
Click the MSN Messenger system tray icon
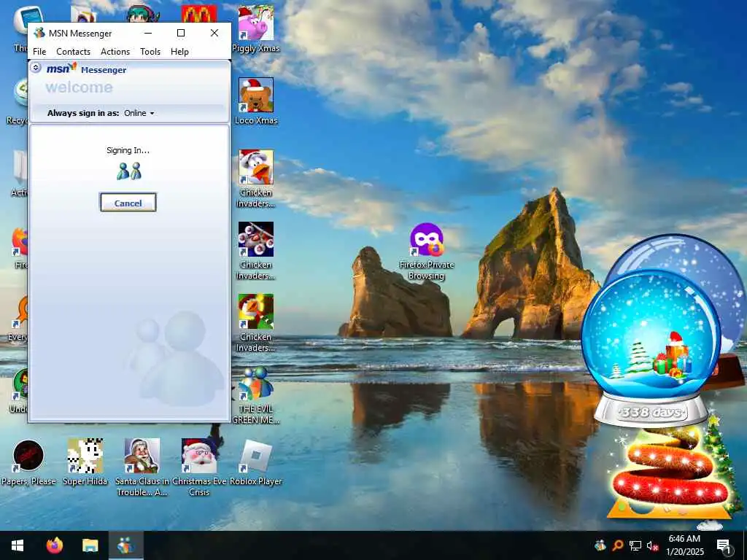(600, 545)
